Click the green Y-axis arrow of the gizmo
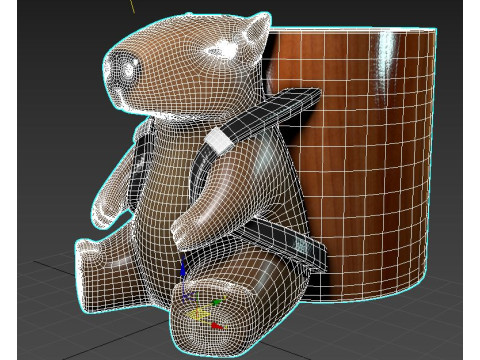Viewport: 480px width, 360px height. click(x=218, y=302)
